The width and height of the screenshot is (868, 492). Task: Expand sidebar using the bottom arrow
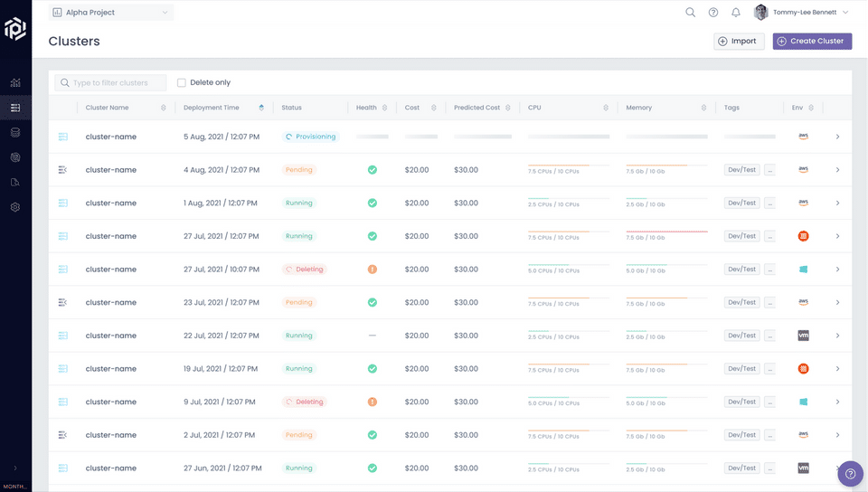click(15, 468)
